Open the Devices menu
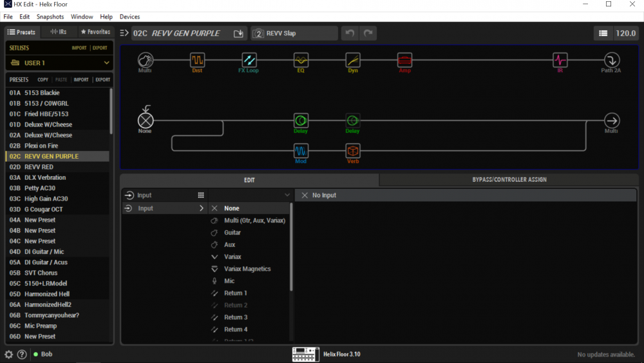Image resolution: width=644 pixels, height=363 pixels. [129, 17]
